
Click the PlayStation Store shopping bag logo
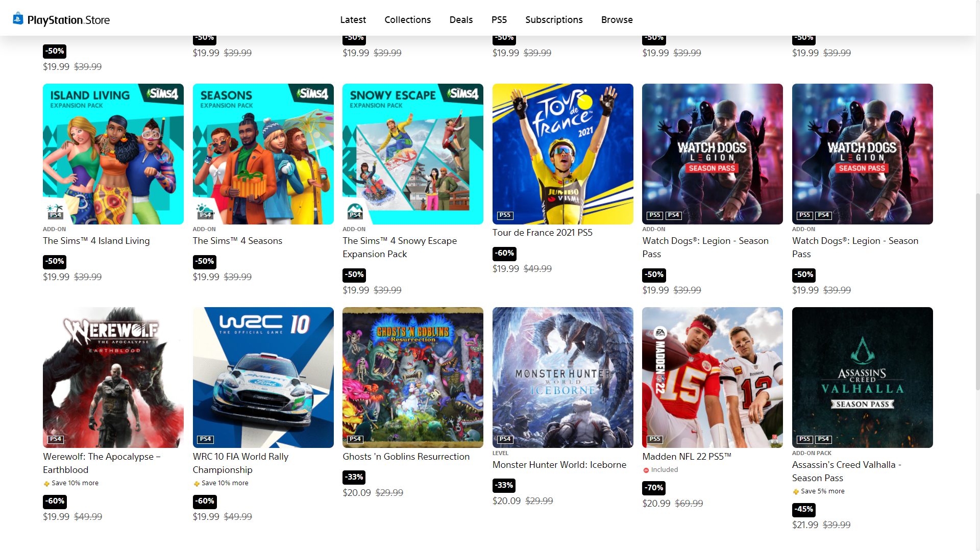click(x=18, y=19)
